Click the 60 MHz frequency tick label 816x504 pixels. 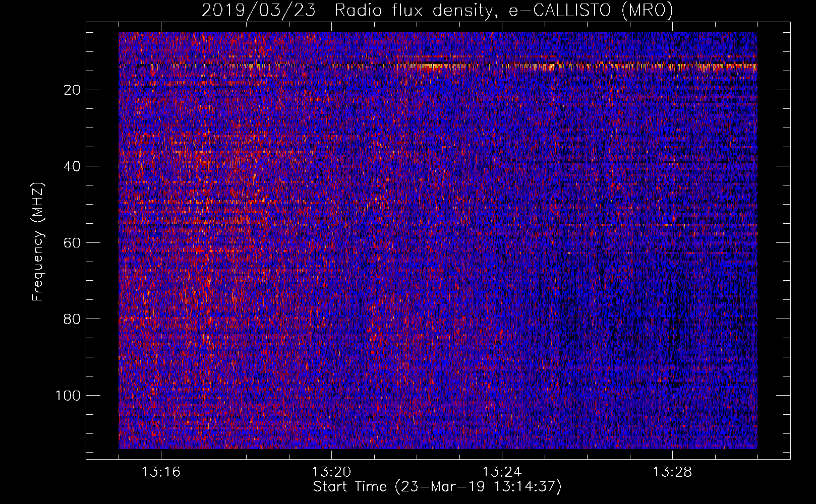point(72,243)
